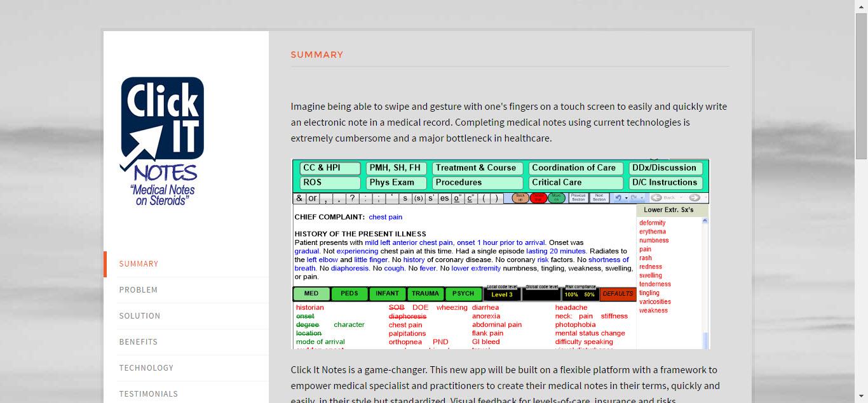Select the TRAUMA template button
The width and height of the screenshot is (868, 403).
[x=425, y=294]
